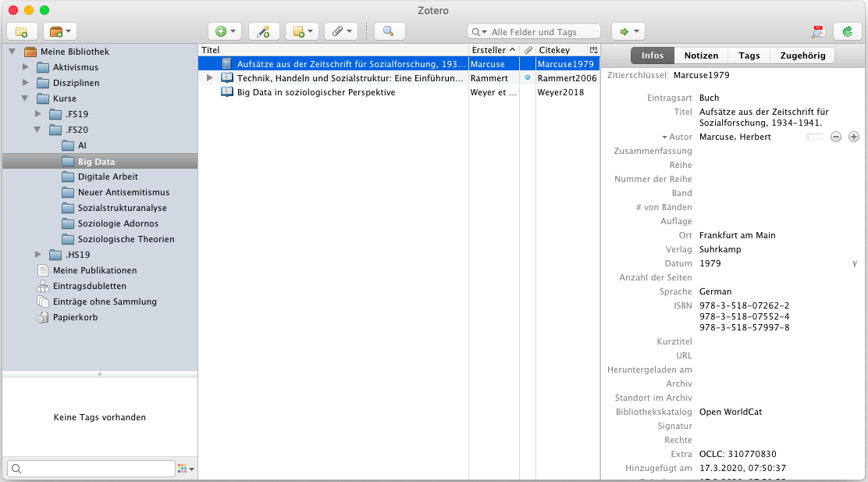Sort by attachment paperclip column header

pos(528,50)
